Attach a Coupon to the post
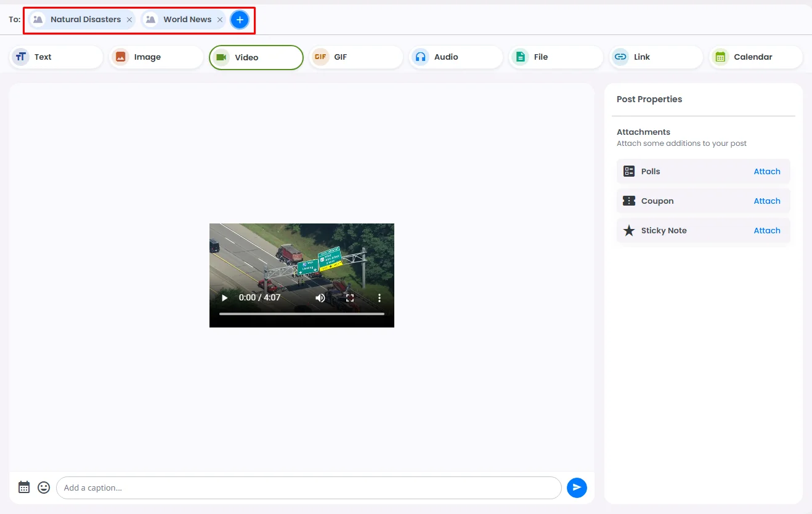This screenshot has width=812, height=514. click(767, 201)
